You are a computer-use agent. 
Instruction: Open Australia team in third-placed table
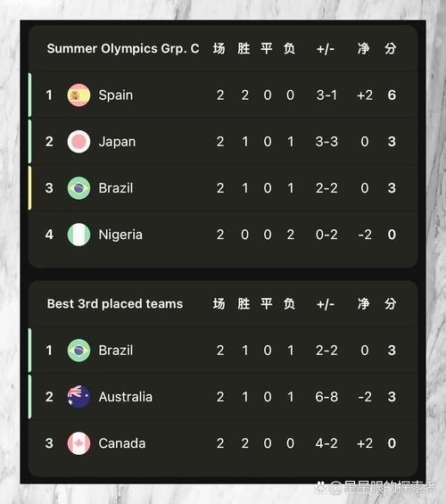point(125,397)
